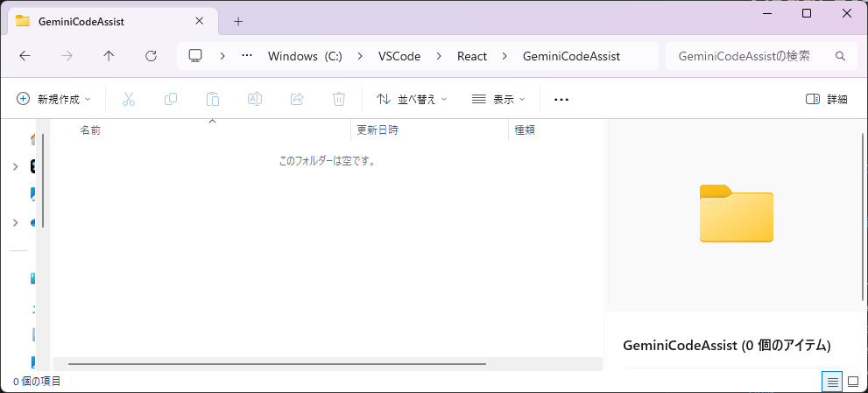Viewport: 868px width, 393px height.
Task: Click the PC monitor icon in address bar
Action: click(x=194, y=56)
